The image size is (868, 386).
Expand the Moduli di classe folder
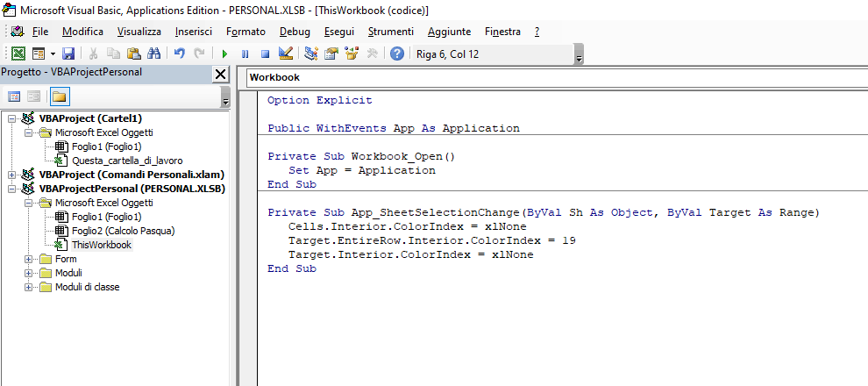pyautogui.click(x=28, y=287)
